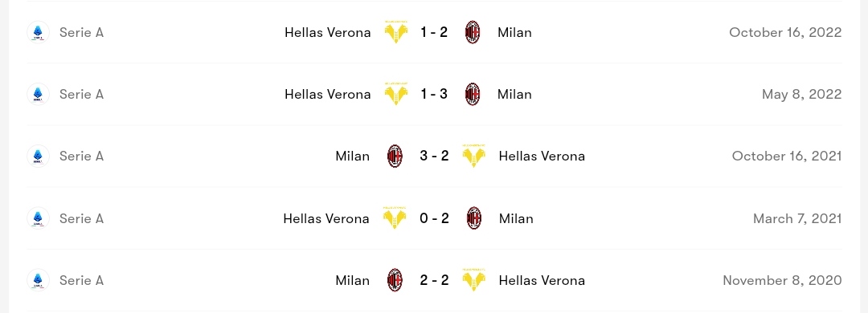
Task: Click Serie A logo in November 8, 2020 row
Action: [x=39, y=280]
